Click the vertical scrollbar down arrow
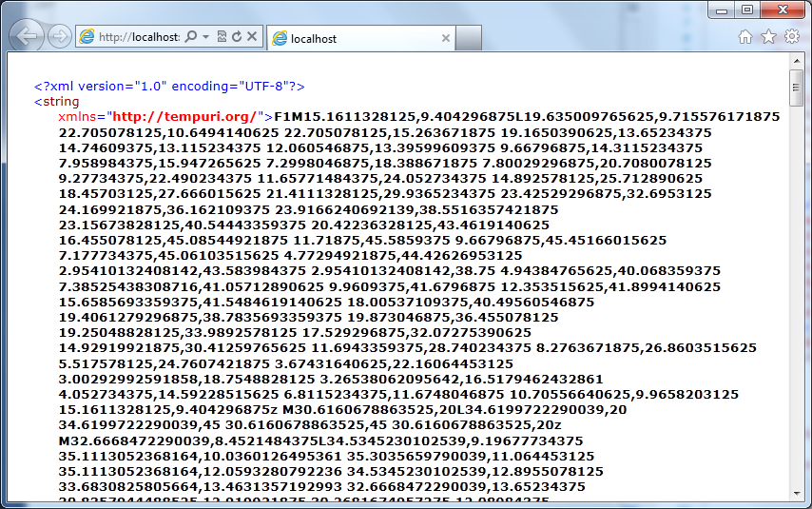The width and height of the screenshot is (812, 509). 797,494
